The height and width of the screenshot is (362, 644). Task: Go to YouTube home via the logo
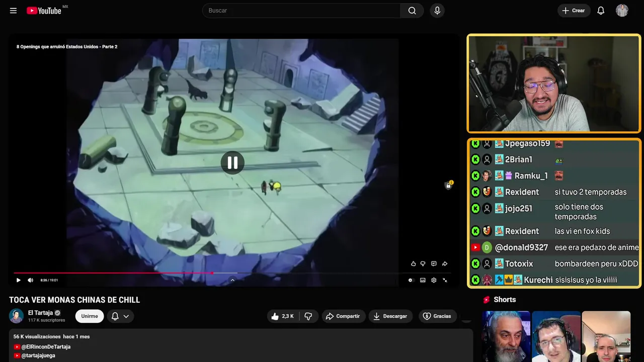point(44,11)
